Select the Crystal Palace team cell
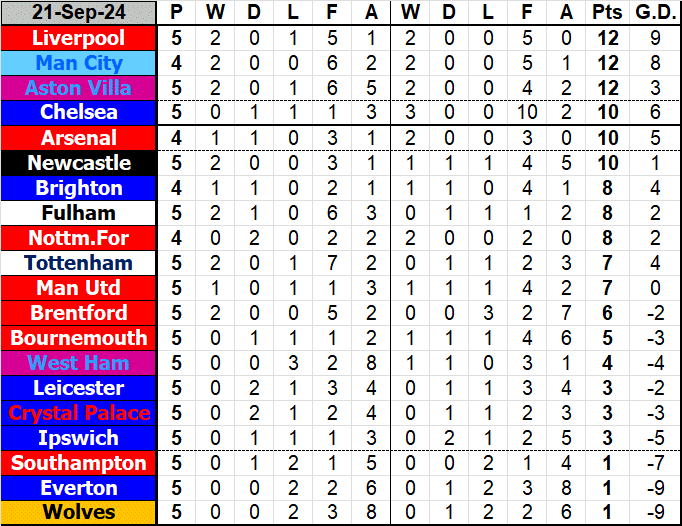This screenshot has height=526, width=682. 79,413
